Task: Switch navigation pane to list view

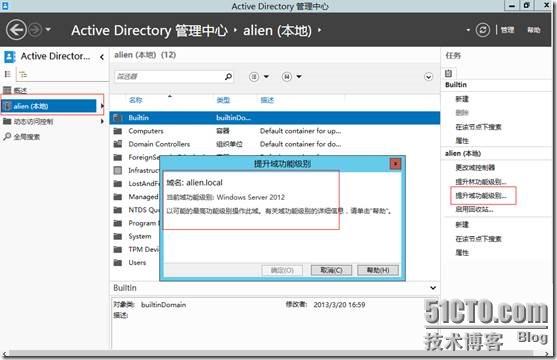Action: point(7,74)
